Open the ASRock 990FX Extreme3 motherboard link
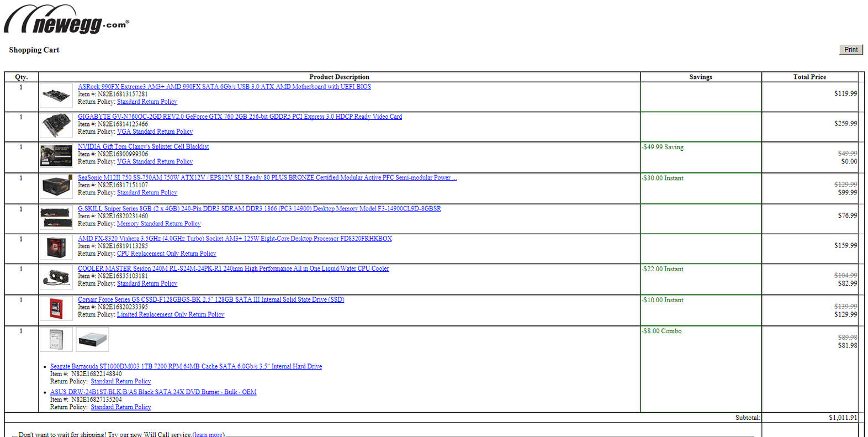868x437 pixels. (x=224, y=87)
